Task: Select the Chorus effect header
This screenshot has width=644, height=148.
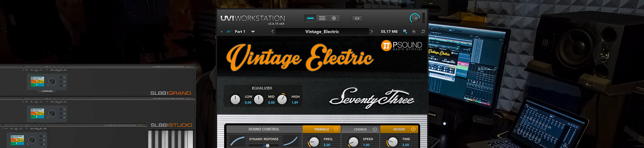Action: [x=360, y=129]
